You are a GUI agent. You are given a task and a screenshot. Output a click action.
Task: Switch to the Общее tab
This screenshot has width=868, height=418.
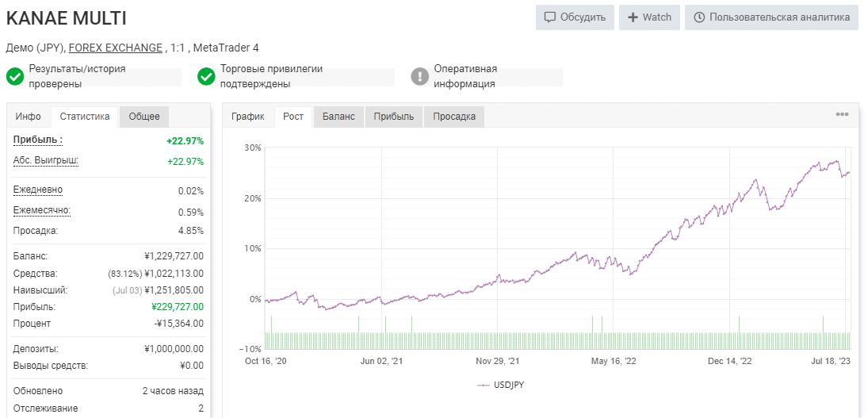144,117
